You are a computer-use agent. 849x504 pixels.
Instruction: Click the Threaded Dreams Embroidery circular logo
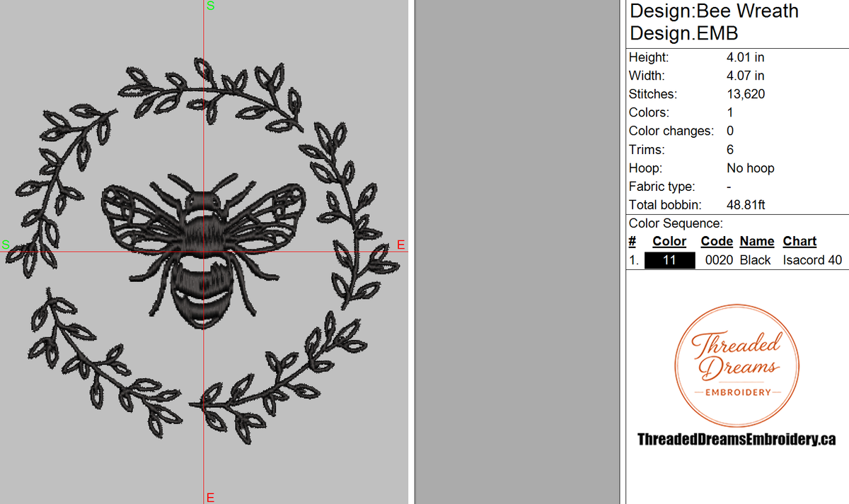tap(737, 365)
